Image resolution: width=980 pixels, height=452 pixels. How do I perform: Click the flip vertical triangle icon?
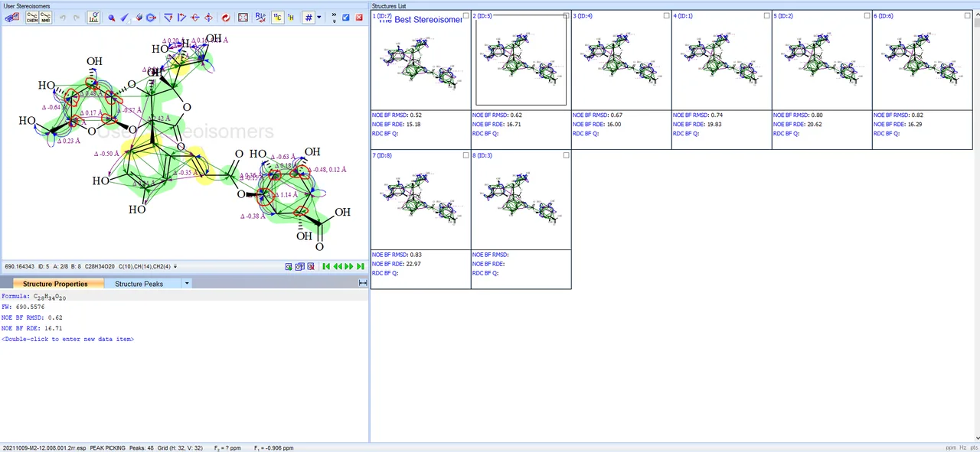coord(168,18)
